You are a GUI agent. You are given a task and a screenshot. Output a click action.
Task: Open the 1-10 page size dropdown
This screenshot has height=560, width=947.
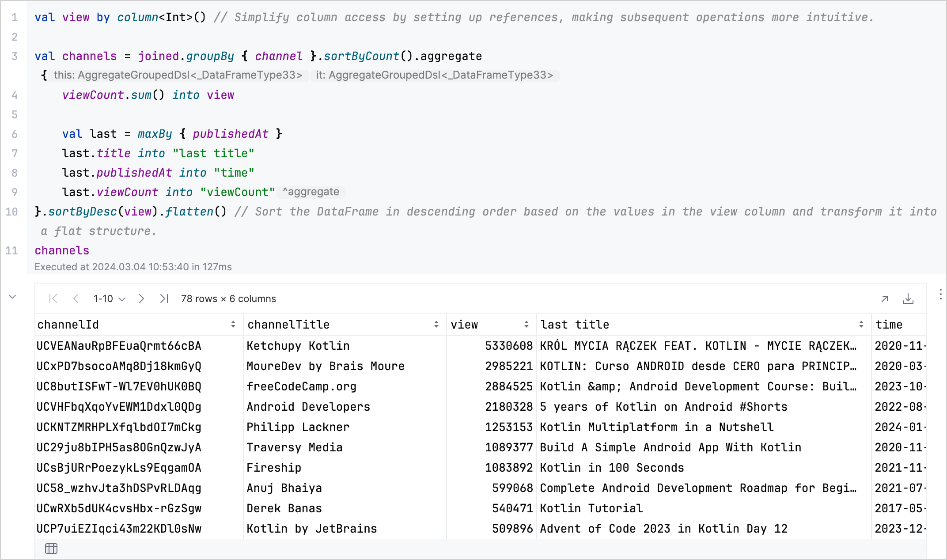109,299
